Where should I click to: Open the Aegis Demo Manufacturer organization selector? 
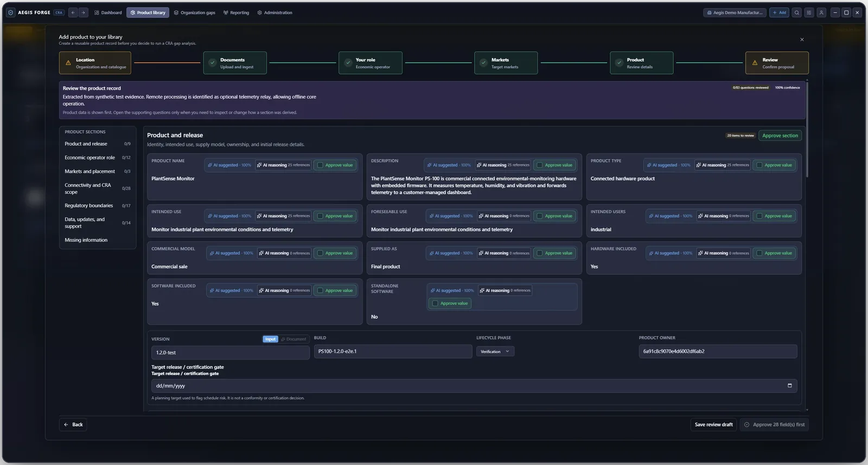[735, 12]
